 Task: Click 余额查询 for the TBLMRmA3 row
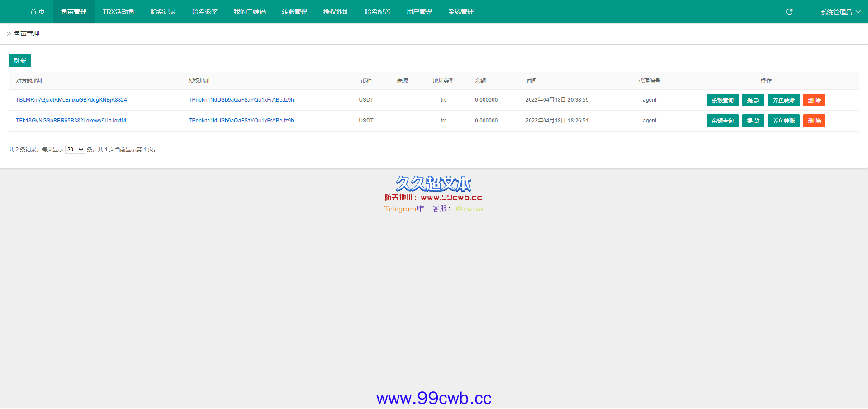point(723,100)
